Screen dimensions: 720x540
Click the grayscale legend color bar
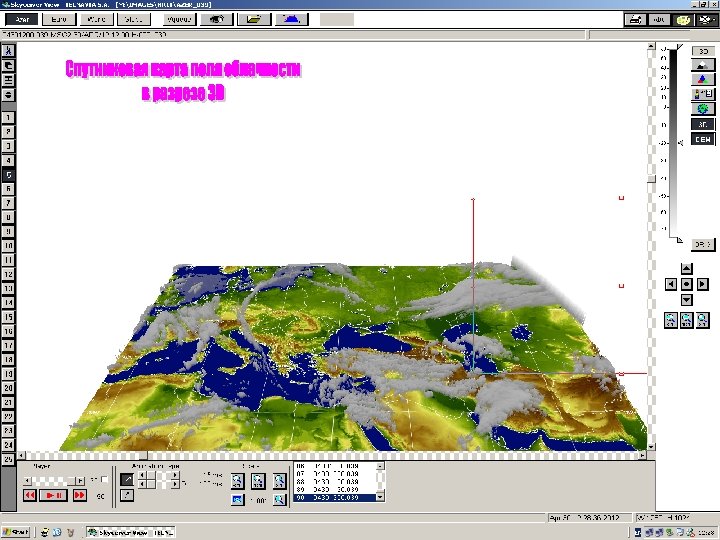tap(673, 143)
